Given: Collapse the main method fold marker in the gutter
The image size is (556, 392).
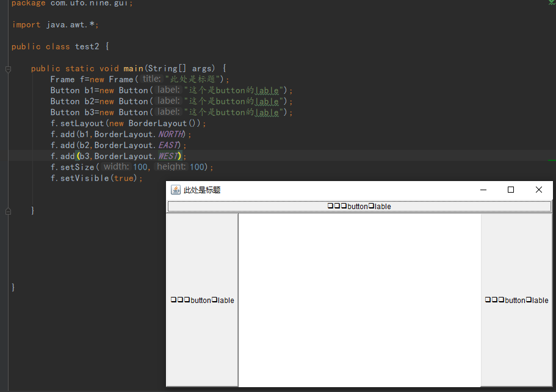Looking at the screenshot, I should pyautogui.click(x=8, y=69).
